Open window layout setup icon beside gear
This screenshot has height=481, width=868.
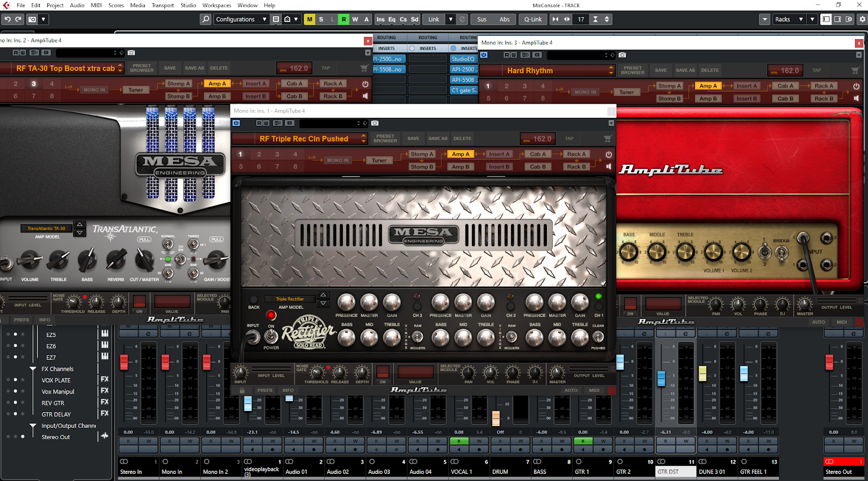click(849, 19)
